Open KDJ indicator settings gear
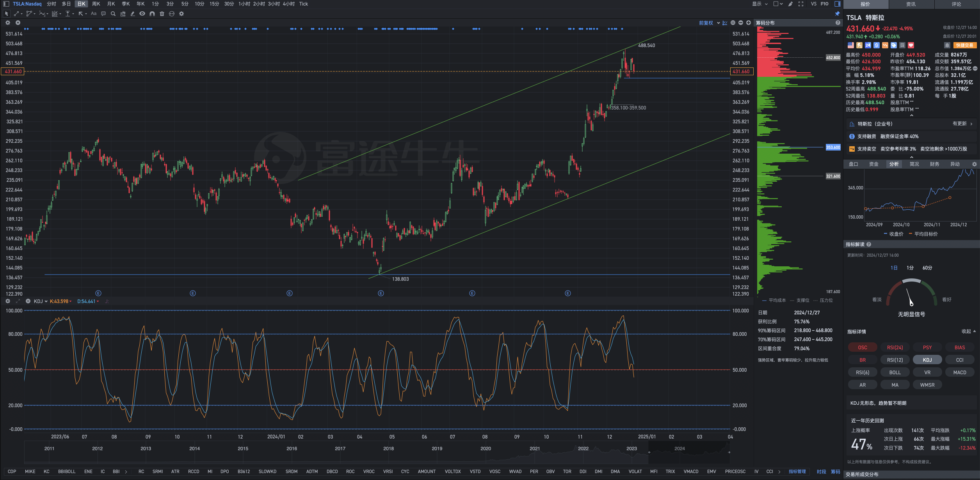The image size is (980, 480). coord(7,301)
